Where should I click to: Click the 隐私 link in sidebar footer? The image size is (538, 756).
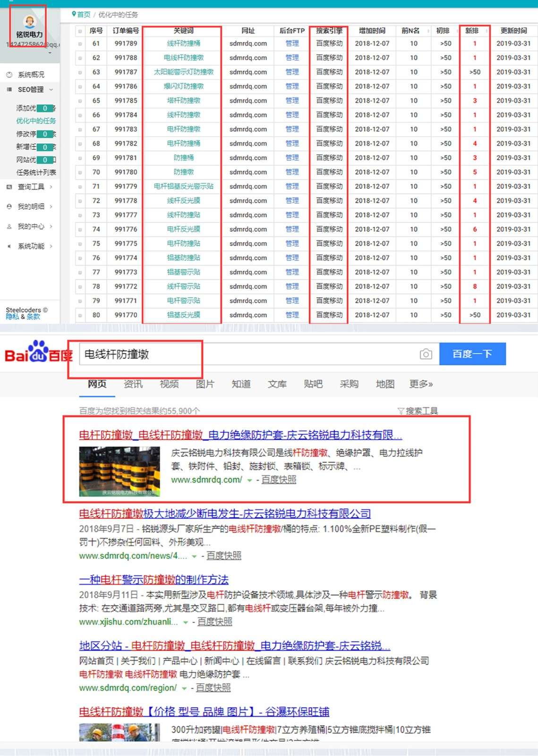[12, 317]
